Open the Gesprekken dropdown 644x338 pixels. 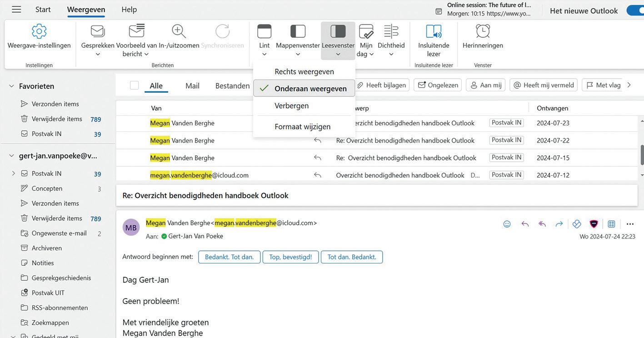coord(98,41)
